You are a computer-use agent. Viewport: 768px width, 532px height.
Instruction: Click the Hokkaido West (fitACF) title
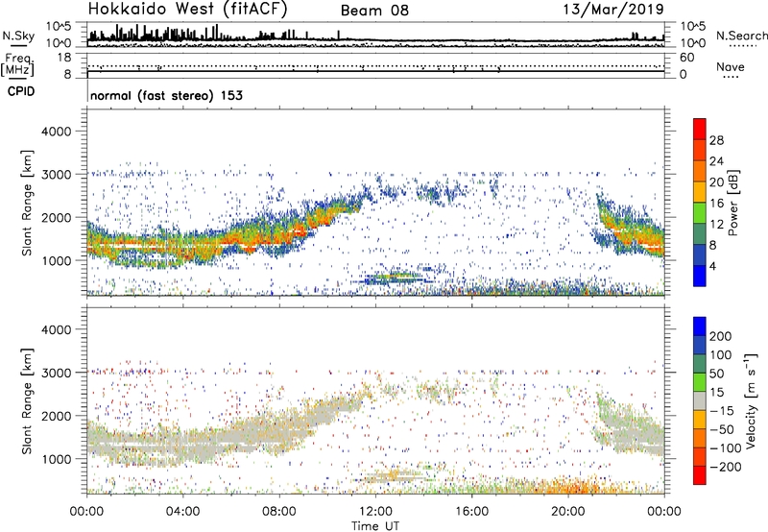pos(187,10)
